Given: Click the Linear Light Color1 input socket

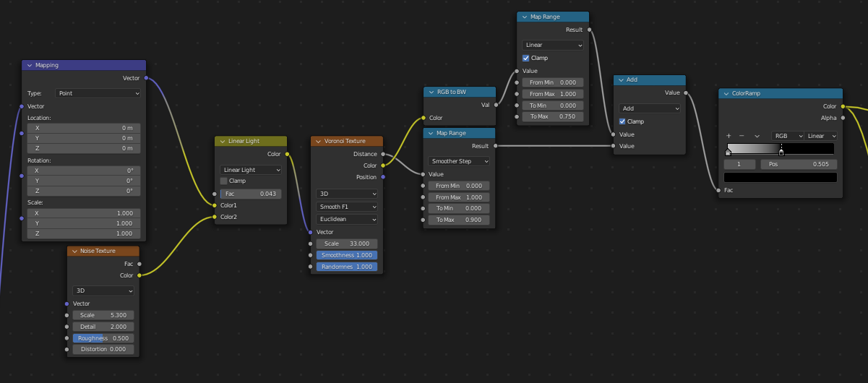Looking at the screenshot, I should [x=215, y=205].
